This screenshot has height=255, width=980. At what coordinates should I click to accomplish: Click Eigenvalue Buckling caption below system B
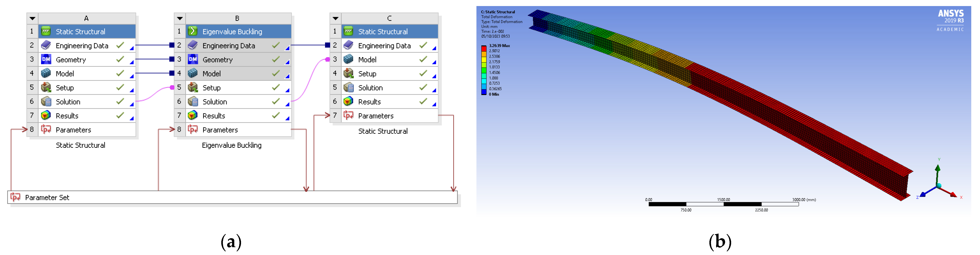click(x=231, y=145)
